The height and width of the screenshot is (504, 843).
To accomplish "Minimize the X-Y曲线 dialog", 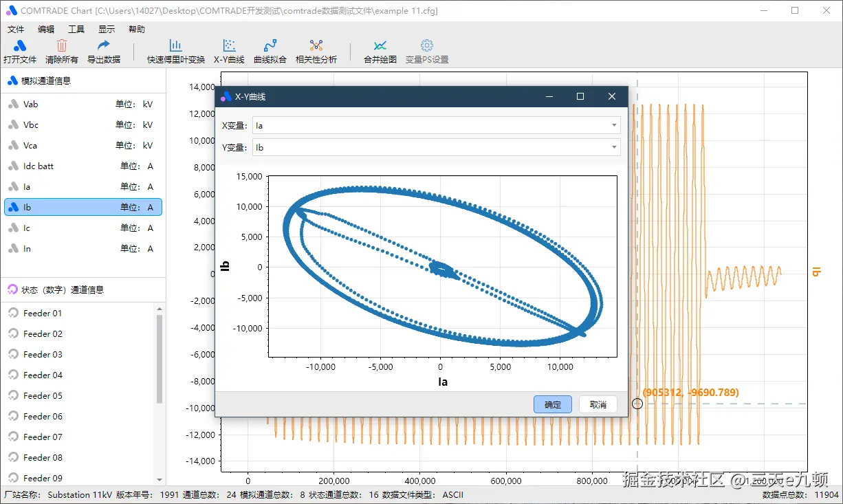I will click(549, 96).
